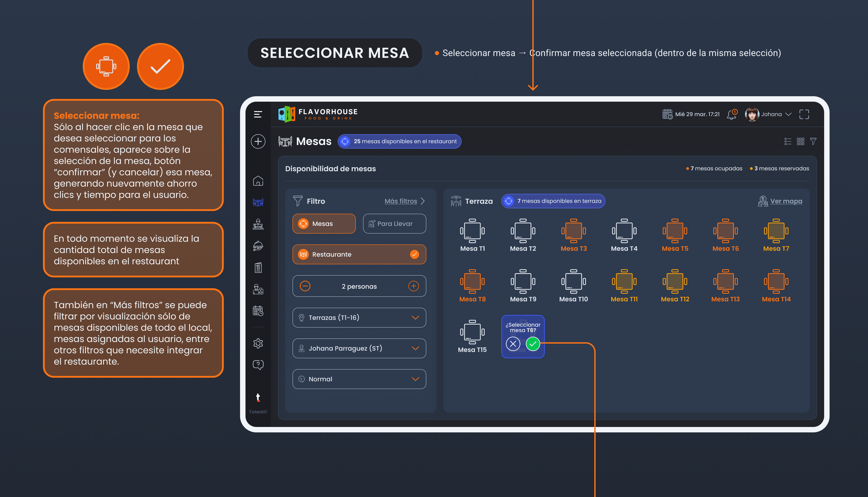Switch to grid view icon
Screen dimensions: 868x497
[800, 141]
